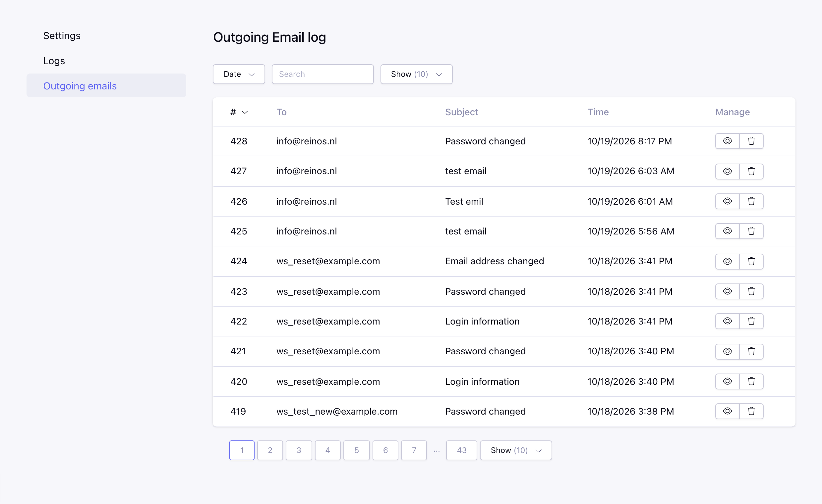
Task: Delete email 424 using trash icon
Action: pyautogui.click(x=751, y=261)
